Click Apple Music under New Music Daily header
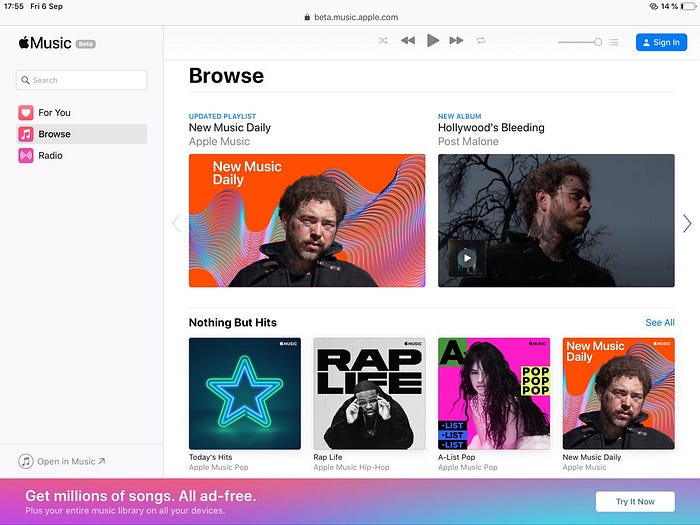 pyautogui.click(x=219, y=142)
